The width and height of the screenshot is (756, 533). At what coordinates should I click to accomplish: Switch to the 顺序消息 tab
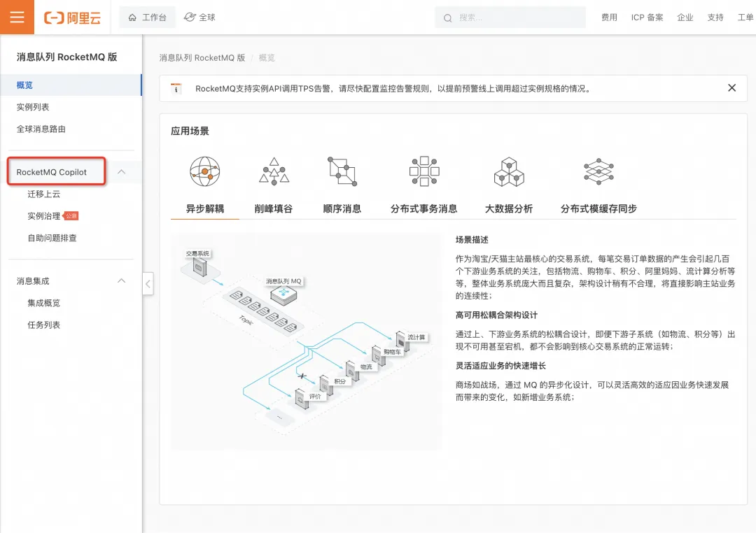(342, 208)
